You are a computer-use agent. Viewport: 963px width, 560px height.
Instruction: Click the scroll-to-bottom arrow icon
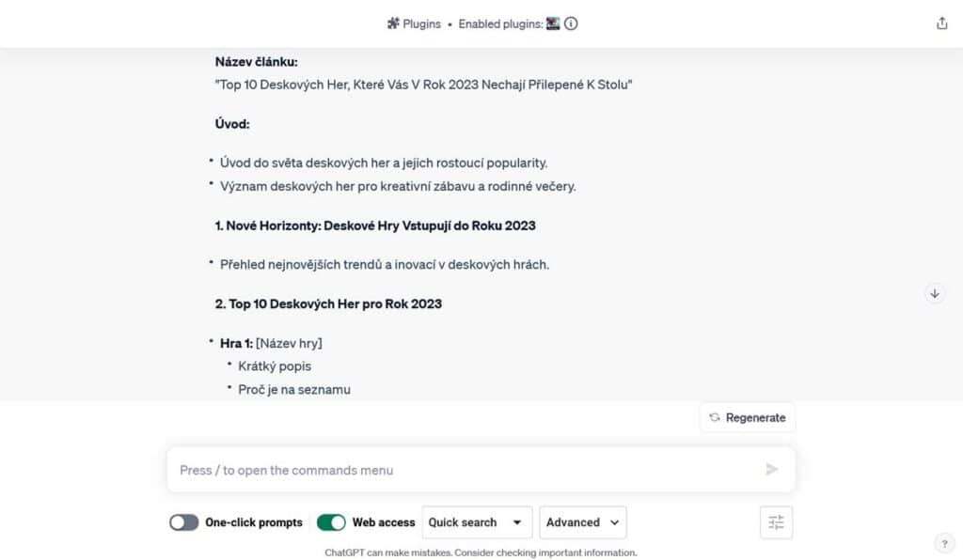pos(935,293)
